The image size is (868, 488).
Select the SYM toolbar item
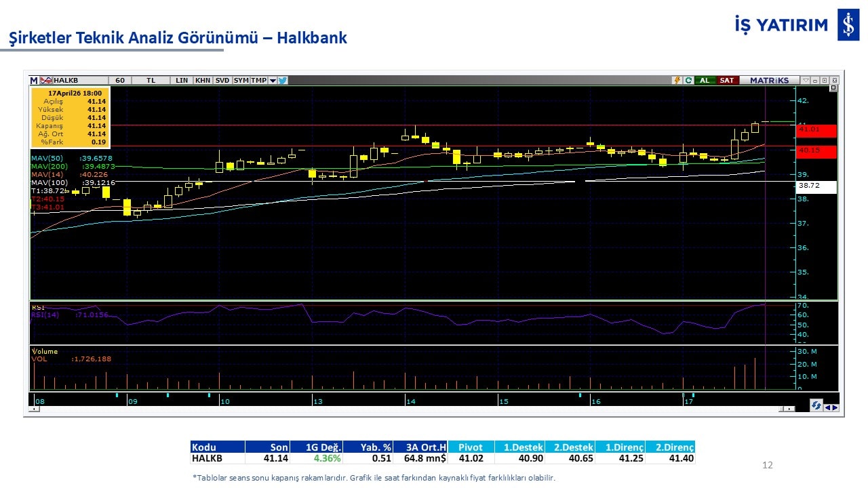click(x=241, y=80)
